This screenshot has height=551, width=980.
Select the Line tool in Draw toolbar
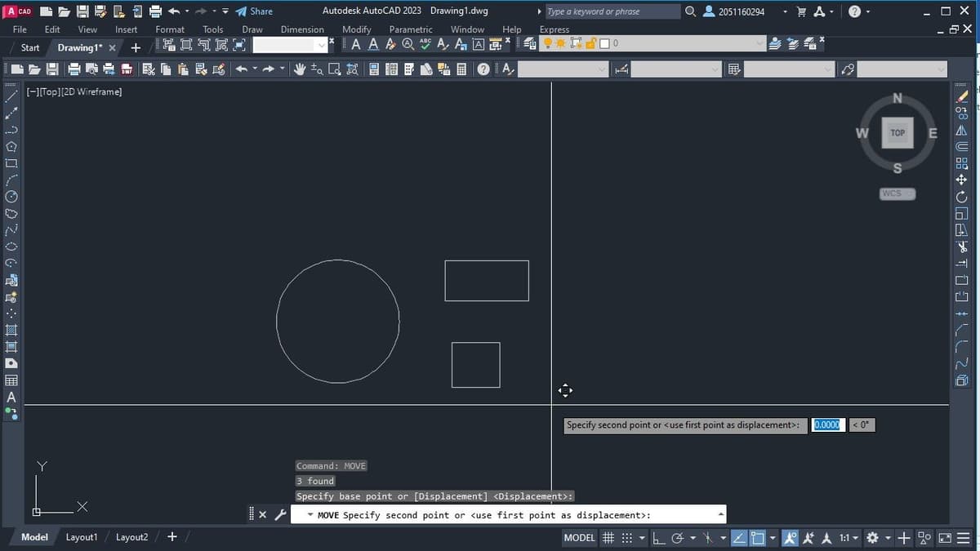[11, 96]
